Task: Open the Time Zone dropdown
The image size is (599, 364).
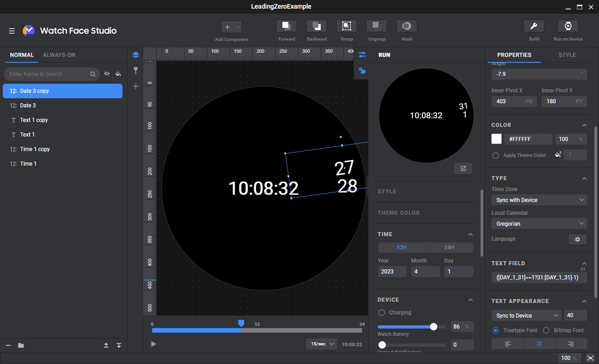Action: (x=539, y=200)
